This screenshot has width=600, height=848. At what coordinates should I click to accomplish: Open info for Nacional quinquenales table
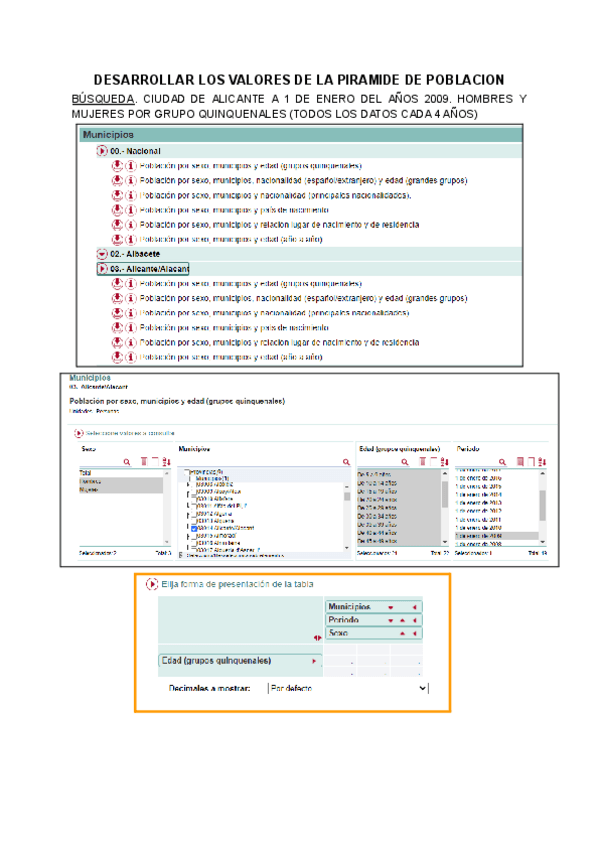pyautogui.click(x=131, y=165)
